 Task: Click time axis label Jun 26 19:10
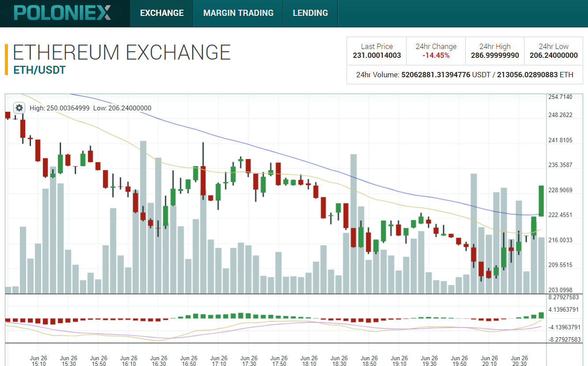click(x=400, y=361)
